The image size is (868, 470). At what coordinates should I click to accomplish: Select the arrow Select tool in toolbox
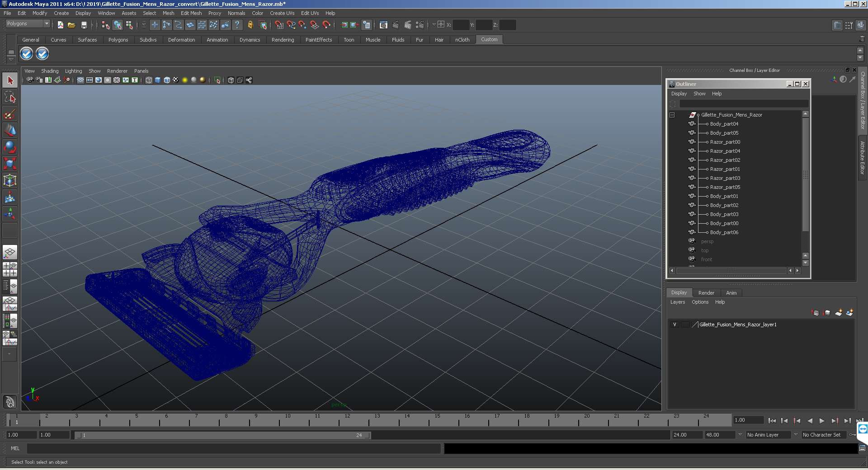(10, 80)
